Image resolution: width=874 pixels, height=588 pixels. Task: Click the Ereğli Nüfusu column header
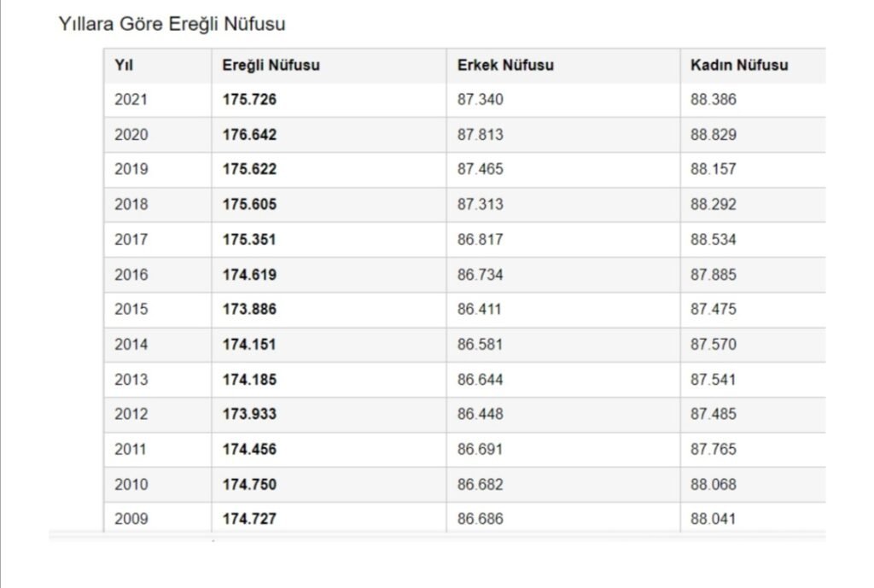(x=271, y=65)
